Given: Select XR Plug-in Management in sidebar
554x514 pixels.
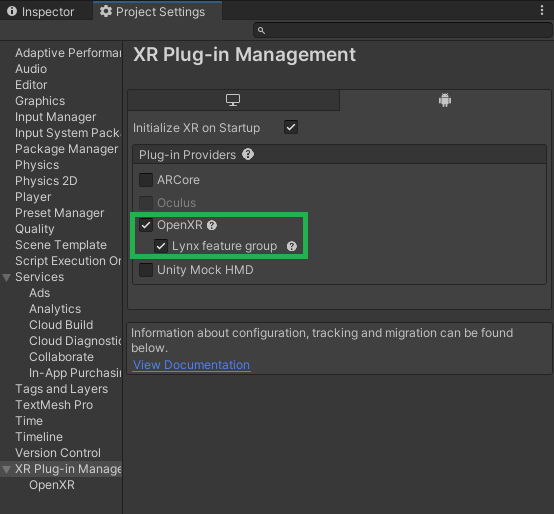Looking at the screenshot, I should click(x=68, y=469).
